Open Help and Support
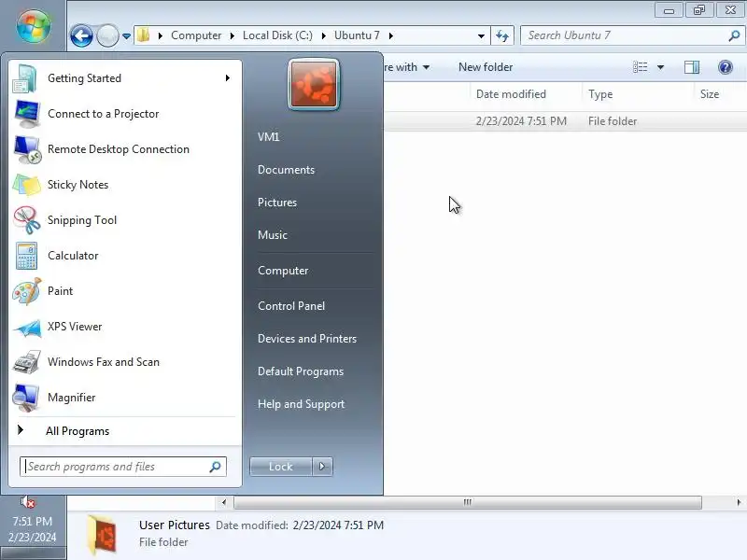The image size is (747, 560). click(301, 404)
